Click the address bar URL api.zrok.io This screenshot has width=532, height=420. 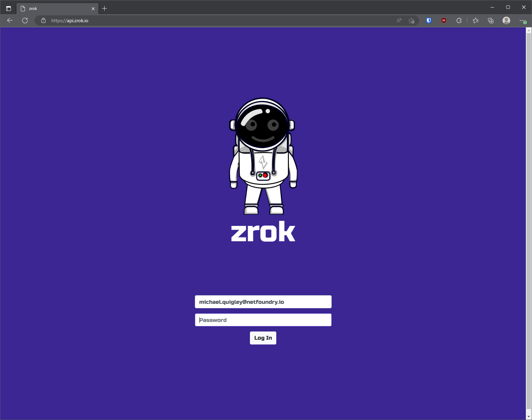coord(70,21)
